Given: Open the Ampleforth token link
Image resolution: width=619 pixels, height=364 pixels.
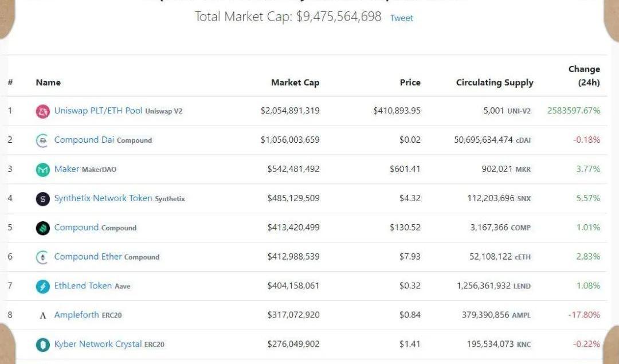Looking at the screenshot, I should [76, 315].
